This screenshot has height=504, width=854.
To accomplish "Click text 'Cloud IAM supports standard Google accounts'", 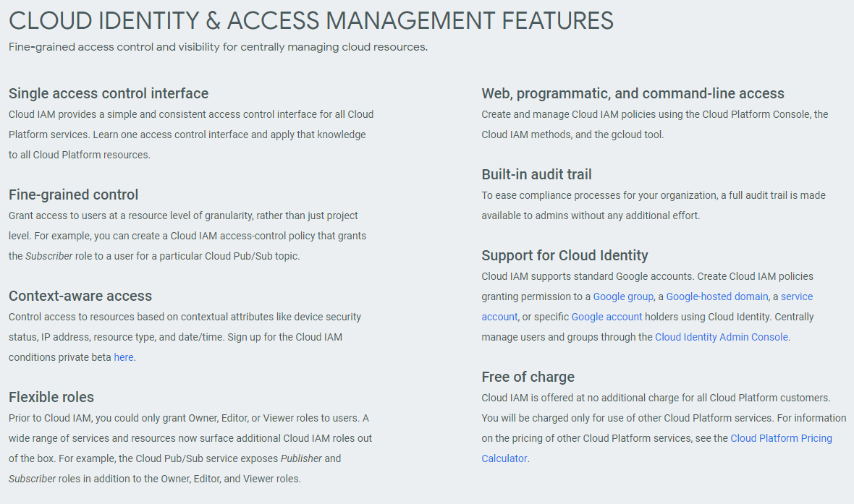I will [587, 276].
